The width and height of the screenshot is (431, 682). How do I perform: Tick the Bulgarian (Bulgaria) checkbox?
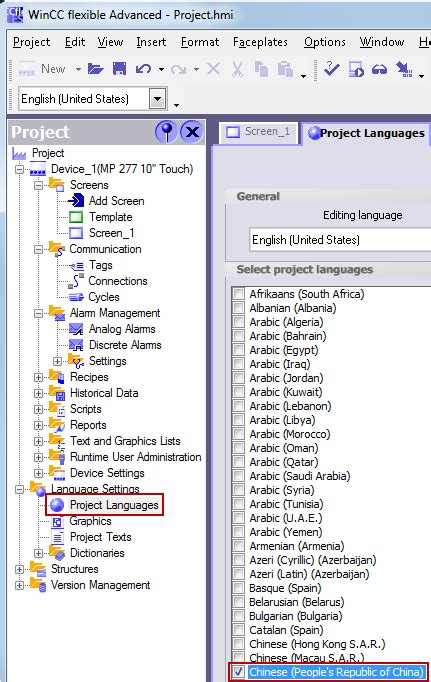[238, 615]
